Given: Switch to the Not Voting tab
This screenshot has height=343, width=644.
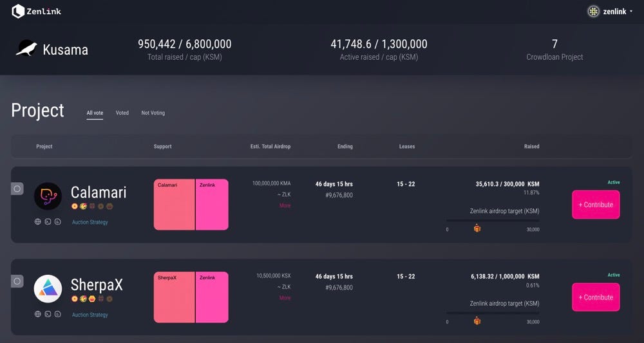Looking at the screenshot, I should tap(153, 113).
